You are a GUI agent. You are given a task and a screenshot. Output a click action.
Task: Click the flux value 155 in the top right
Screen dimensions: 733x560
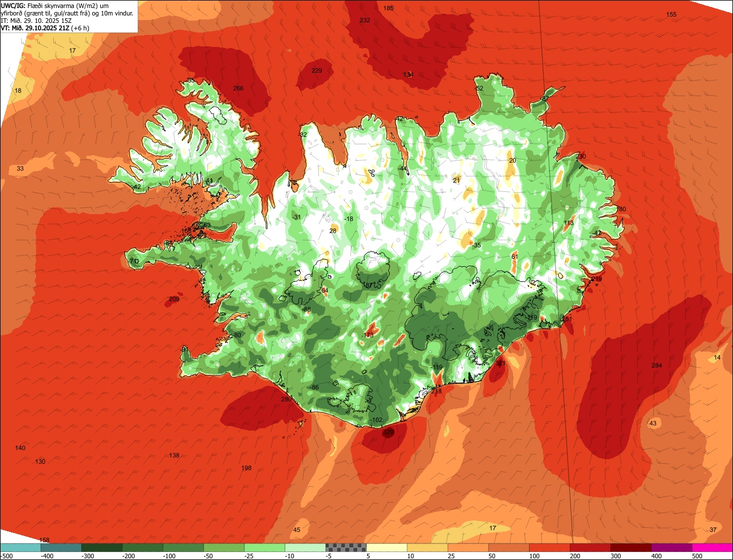(671, 14)
